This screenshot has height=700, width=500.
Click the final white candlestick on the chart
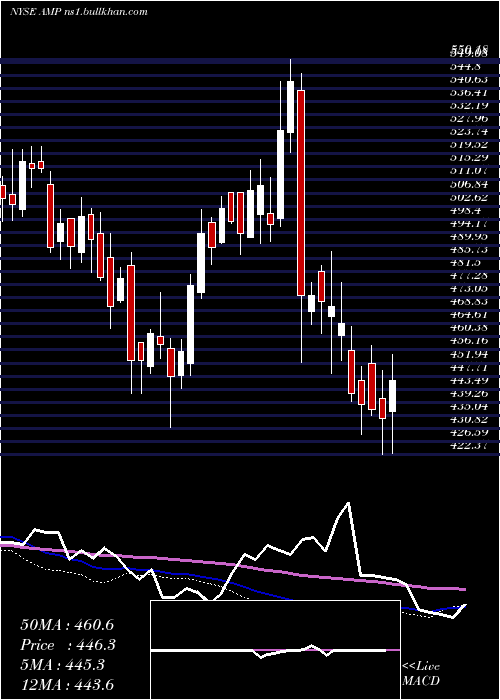392,396
